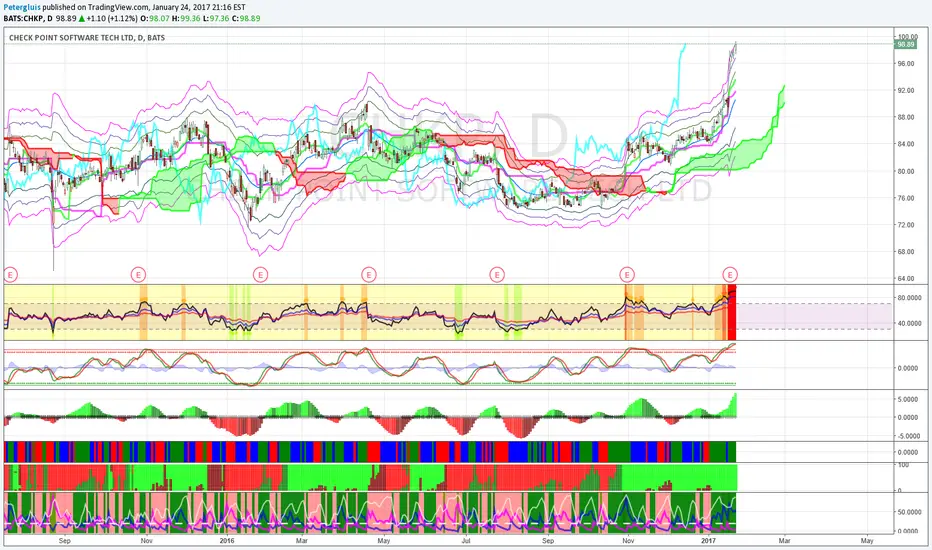Viewport: 932px width, 550px height.
Task: Click the red overbought bar in RSI pane
Action: pos(732,312)
